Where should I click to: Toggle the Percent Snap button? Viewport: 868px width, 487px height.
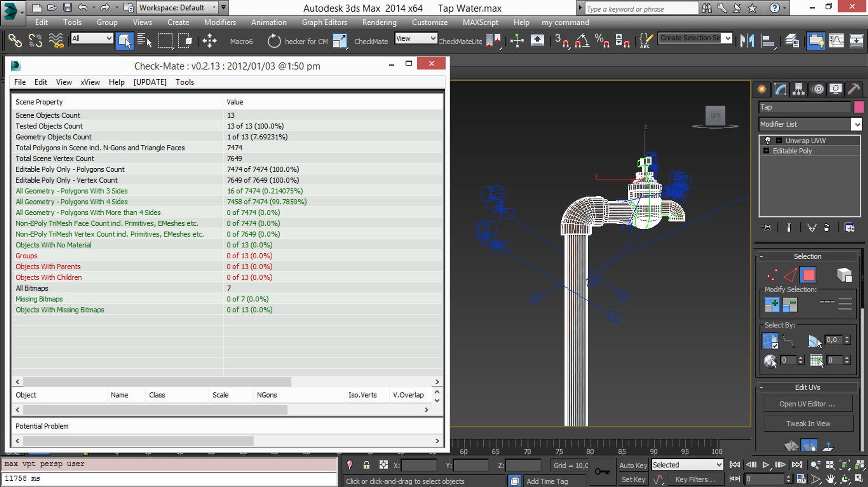point(602,41)
